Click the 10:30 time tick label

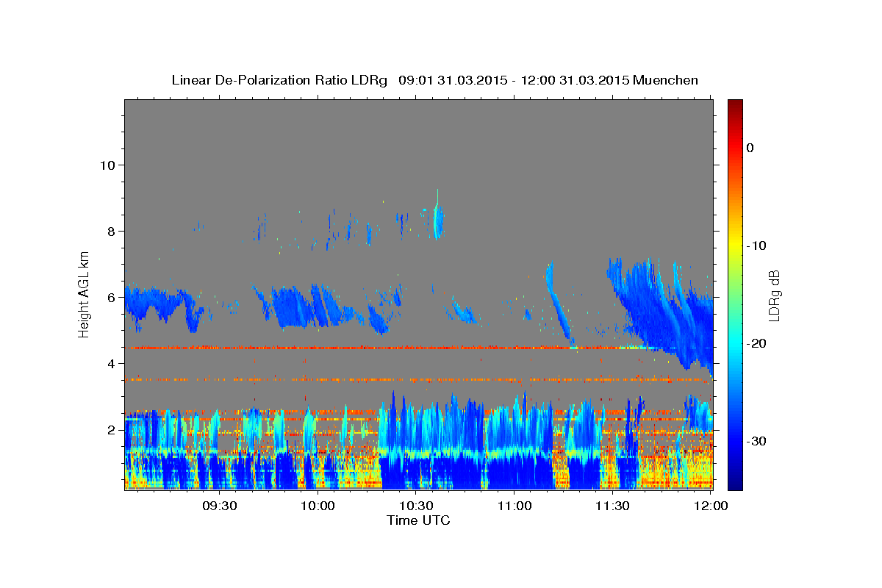416,506
